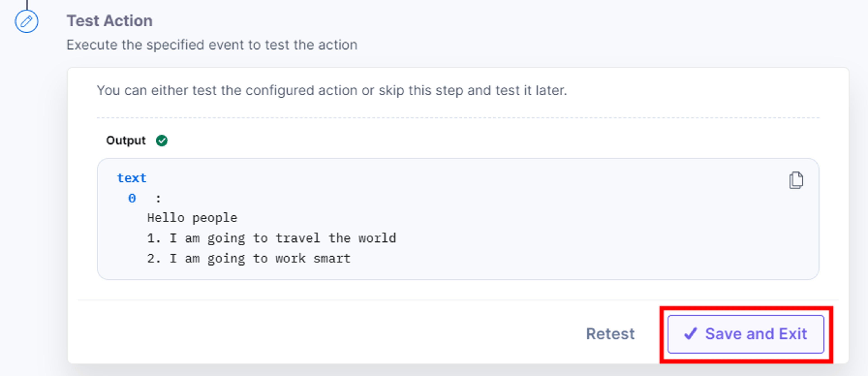The width and height of the screenshot is (868, 376).
Task: Click the dashed divider above Output
Action: [458, 118]
